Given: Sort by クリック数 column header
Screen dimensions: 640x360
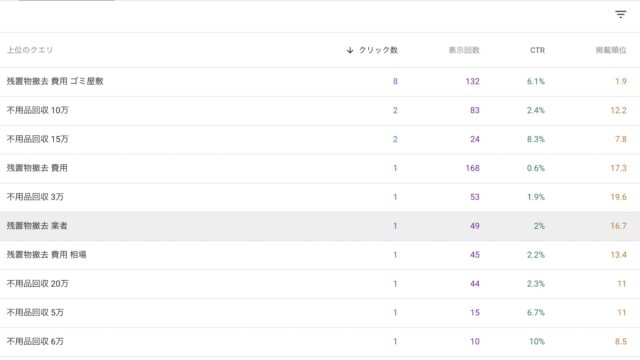Looking at the screenshot, I should coord(378,50).
